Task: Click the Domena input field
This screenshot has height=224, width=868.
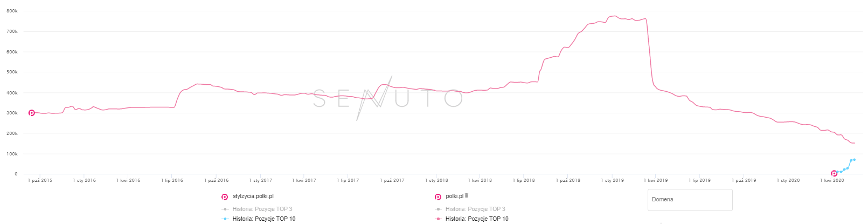Action: [690, 200]
